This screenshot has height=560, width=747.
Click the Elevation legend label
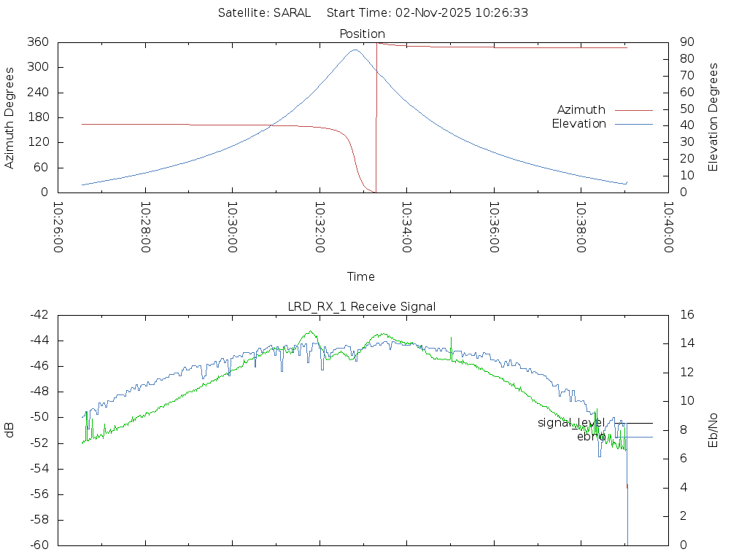[x=578, y=124]
